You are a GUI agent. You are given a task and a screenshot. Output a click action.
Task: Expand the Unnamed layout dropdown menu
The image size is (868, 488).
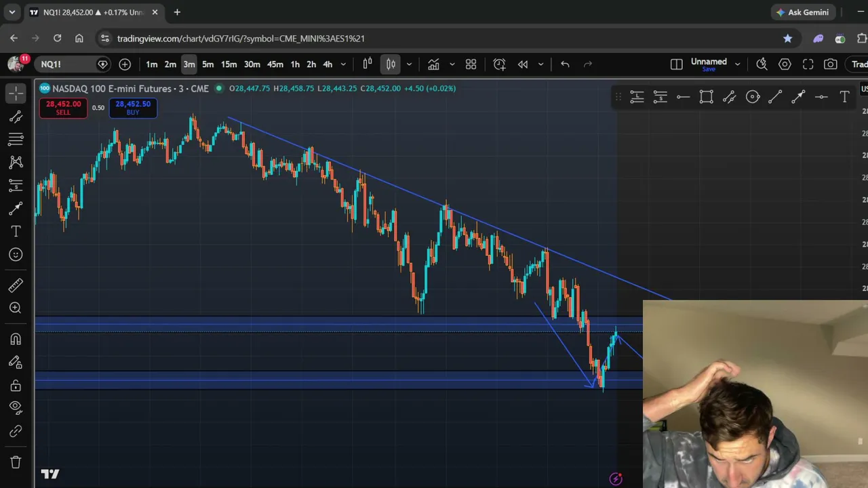coord(738,64)
